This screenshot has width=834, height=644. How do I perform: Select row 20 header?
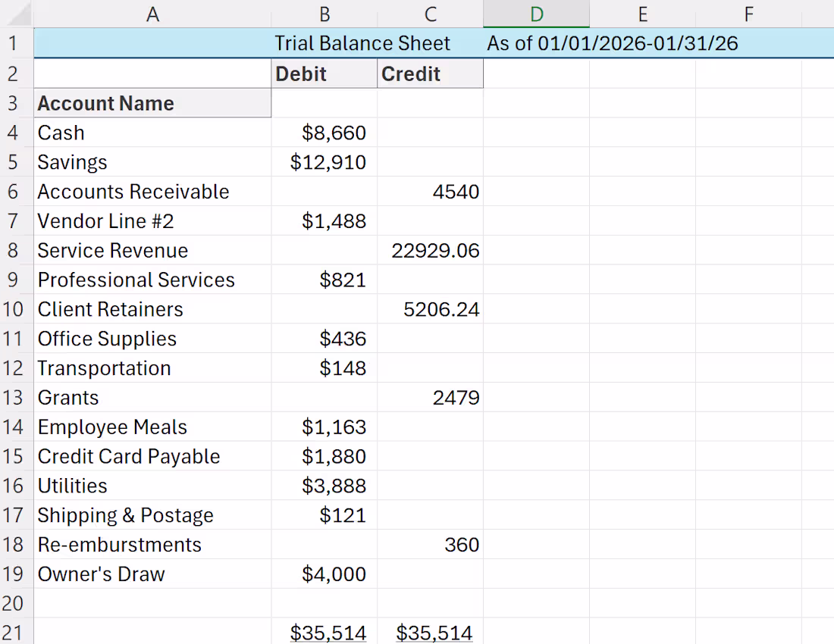click(12, 604)
